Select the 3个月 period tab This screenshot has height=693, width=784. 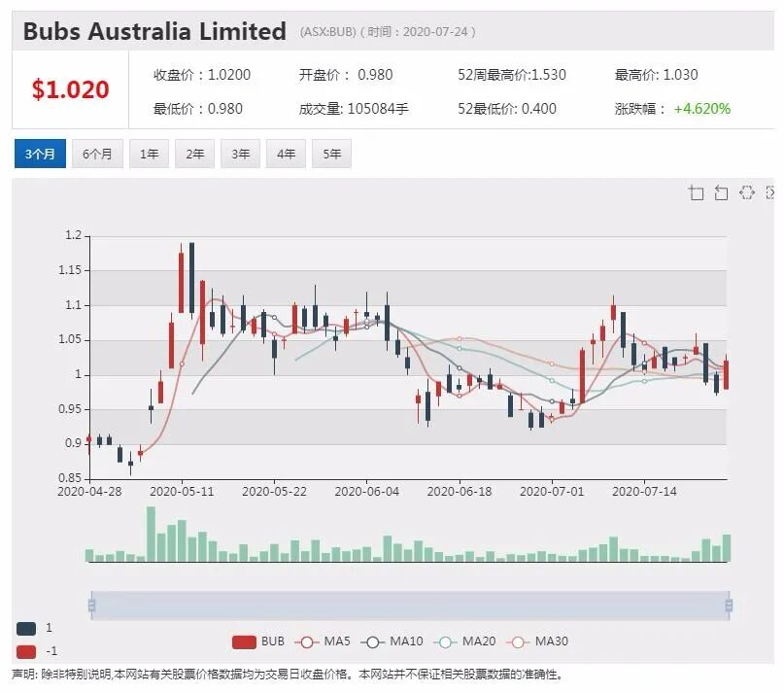point(40,154)
